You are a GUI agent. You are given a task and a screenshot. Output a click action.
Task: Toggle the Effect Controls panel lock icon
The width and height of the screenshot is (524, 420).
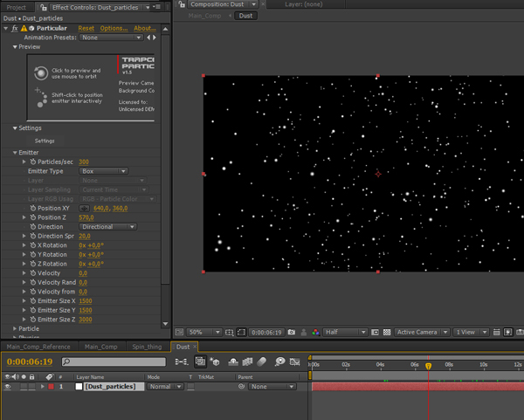tap(44, 7)
